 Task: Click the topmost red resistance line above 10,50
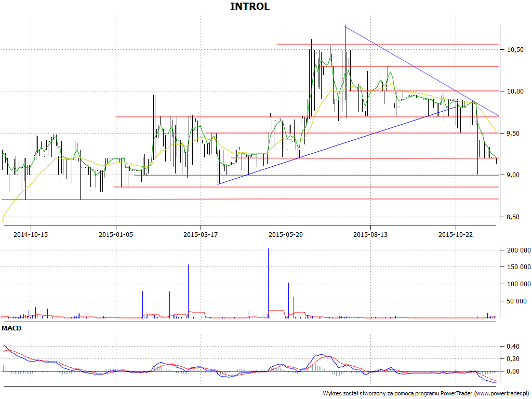(x=388, y=44)
